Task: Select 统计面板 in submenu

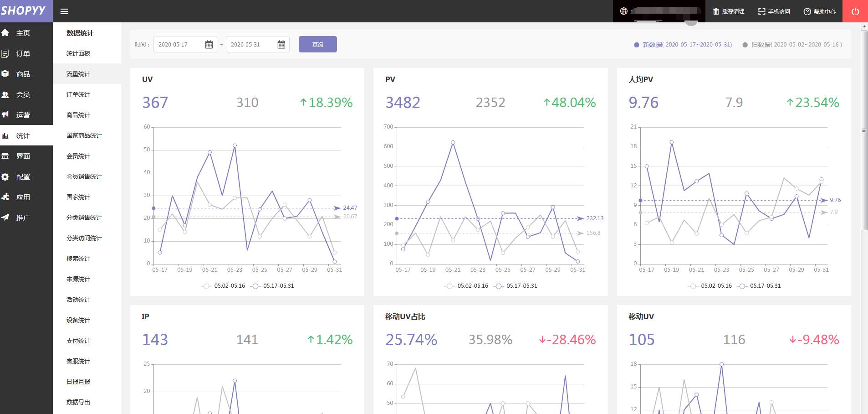Action: 78,53
